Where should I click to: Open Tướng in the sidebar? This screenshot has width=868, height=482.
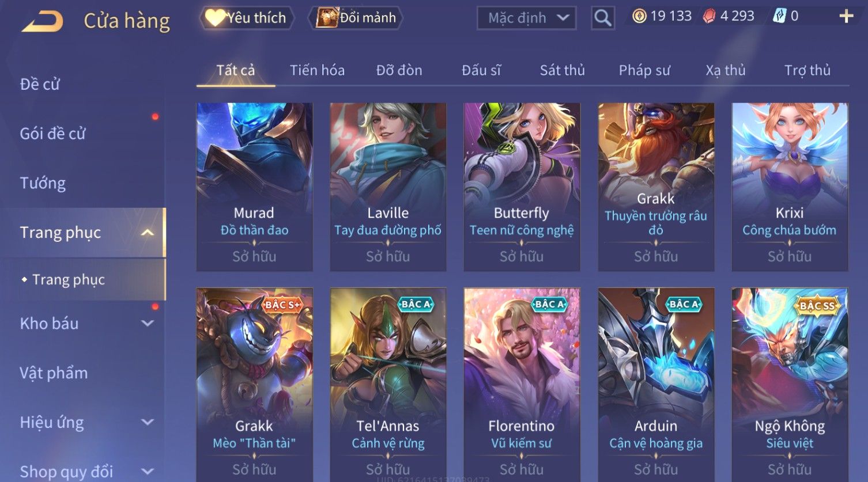pos(43,183)
